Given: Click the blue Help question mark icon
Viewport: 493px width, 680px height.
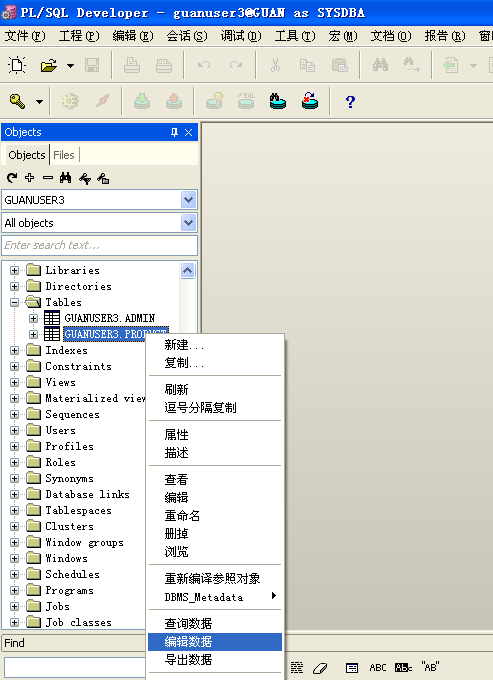Looking at the screenshot, I should [350, 101].
